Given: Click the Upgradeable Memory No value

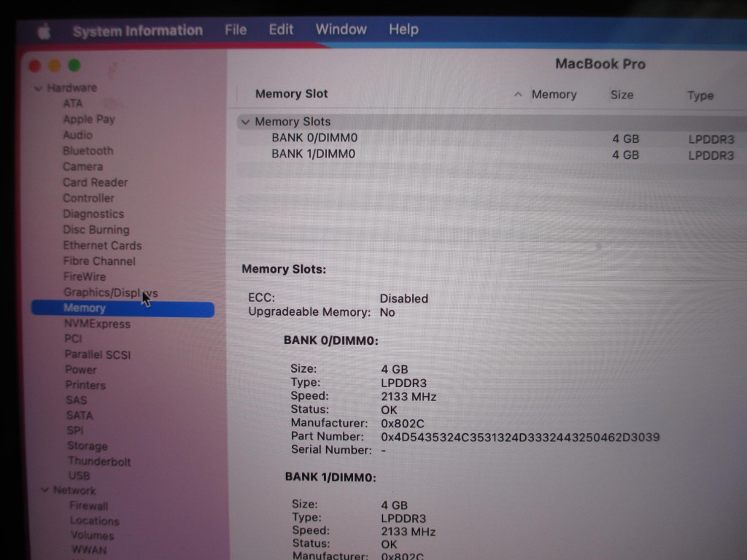Looking at the screenshot, I should coord(387,312).
